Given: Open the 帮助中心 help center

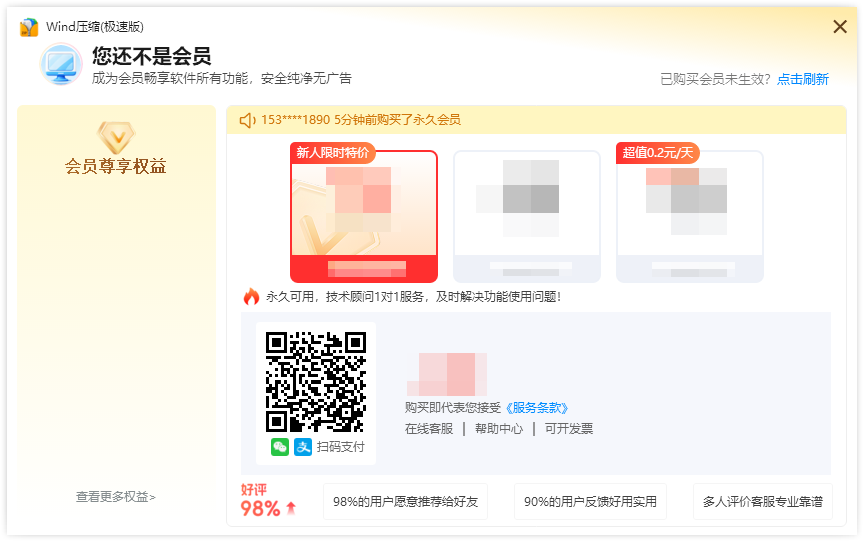Looking at the screenshot, I should click(x=499, y=429).
